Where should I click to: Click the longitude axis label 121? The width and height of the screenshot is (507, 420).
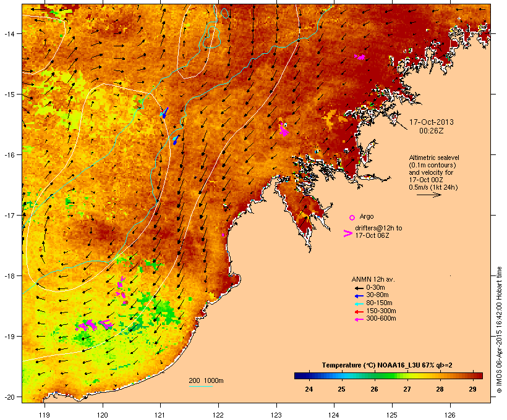(x=160, y=415)
